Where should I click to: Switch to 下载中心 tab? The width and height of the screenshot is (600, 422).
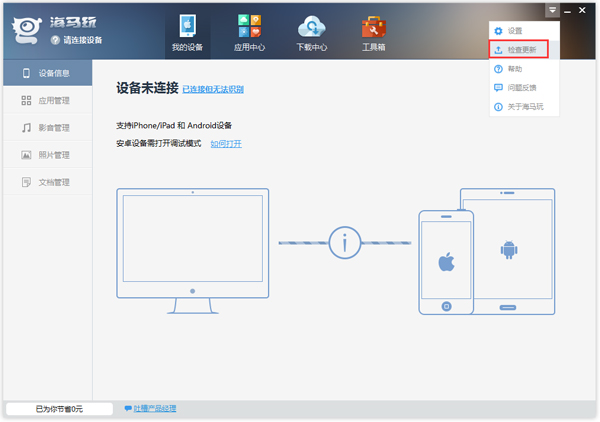pyautogui.click(x=311, y=33)
